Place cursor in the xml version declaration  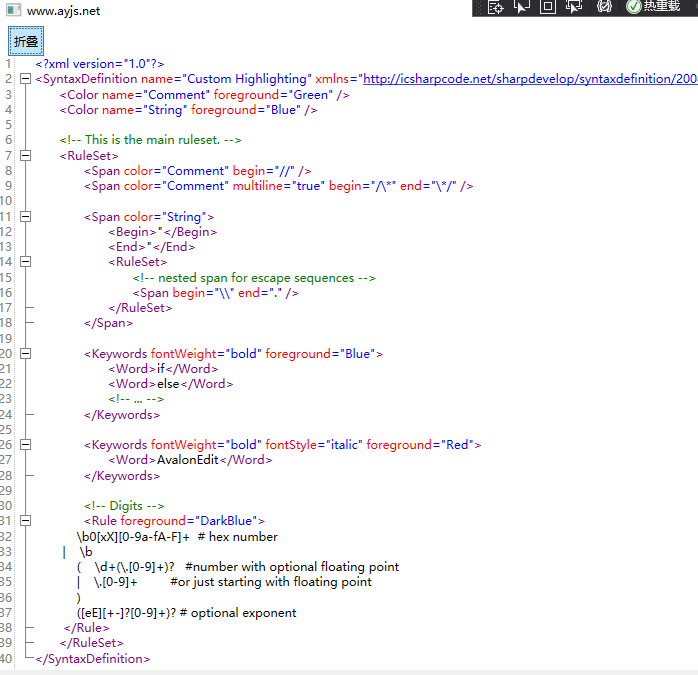tap(100, 64)
